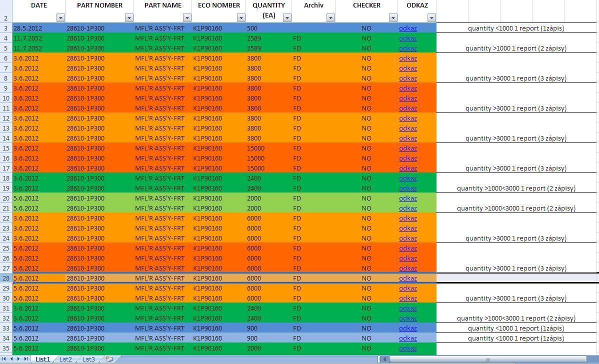Screen dimensions: 599x364
Task: Select row header 35
Action: pos(6,348)
